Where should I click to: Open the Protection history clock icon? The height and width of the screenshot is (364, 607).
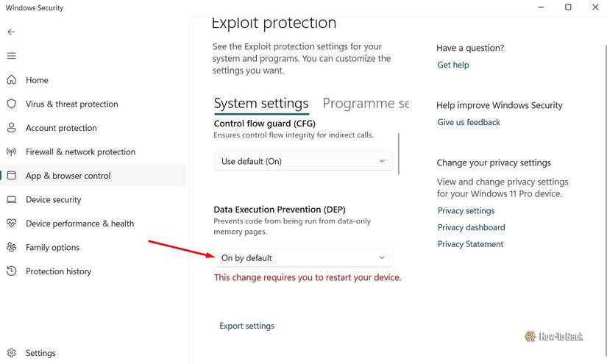coord(11,271)
